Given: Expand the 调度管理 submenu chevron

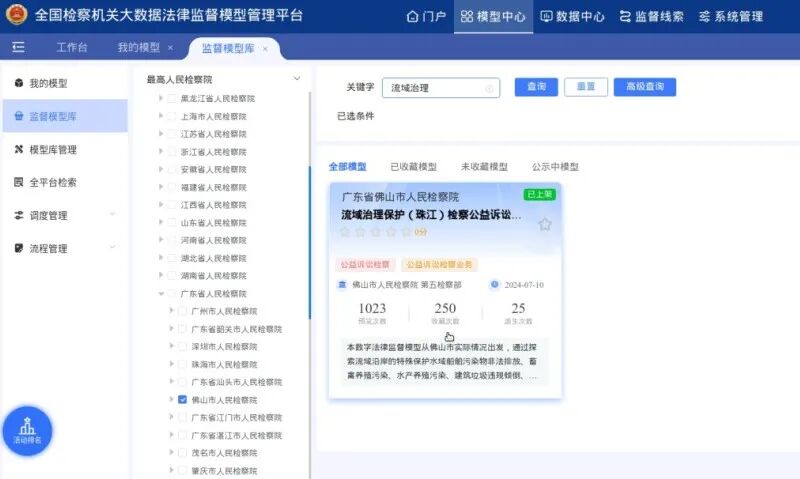Looking at the screenshot, I should coord(112,214).
